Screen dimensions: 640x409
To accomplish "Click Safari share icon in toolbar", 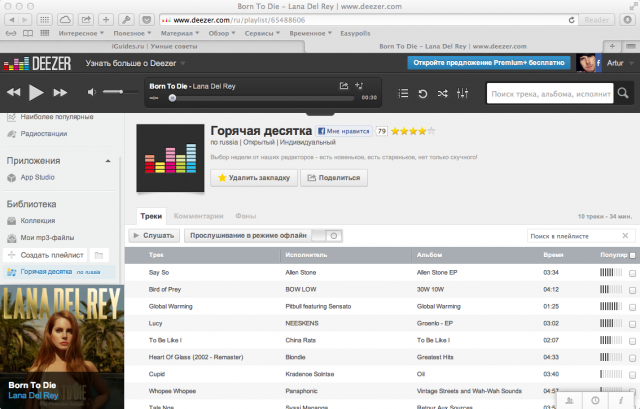I will click(x=86, y=20).
